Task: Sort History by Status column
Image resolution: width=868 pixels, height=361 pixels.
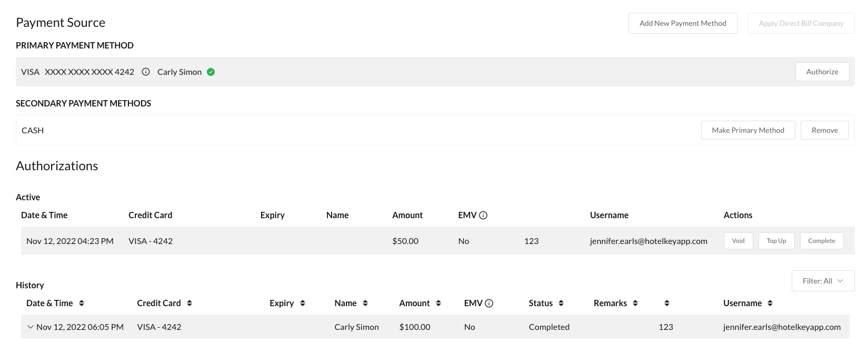Action: coord(561,303)
